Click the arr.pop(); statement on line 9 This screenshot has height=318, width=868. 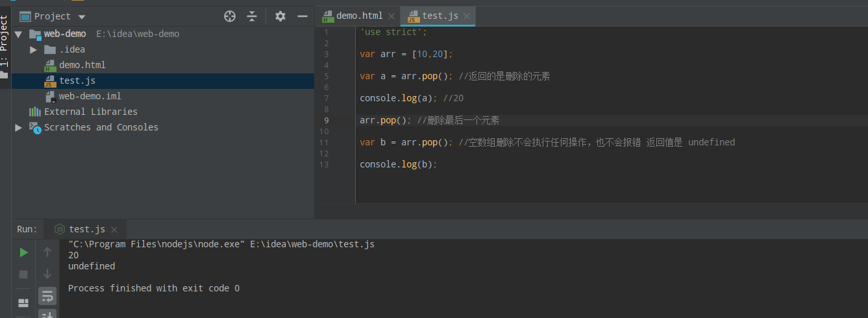pyautogui.click(x=386, y=120)
